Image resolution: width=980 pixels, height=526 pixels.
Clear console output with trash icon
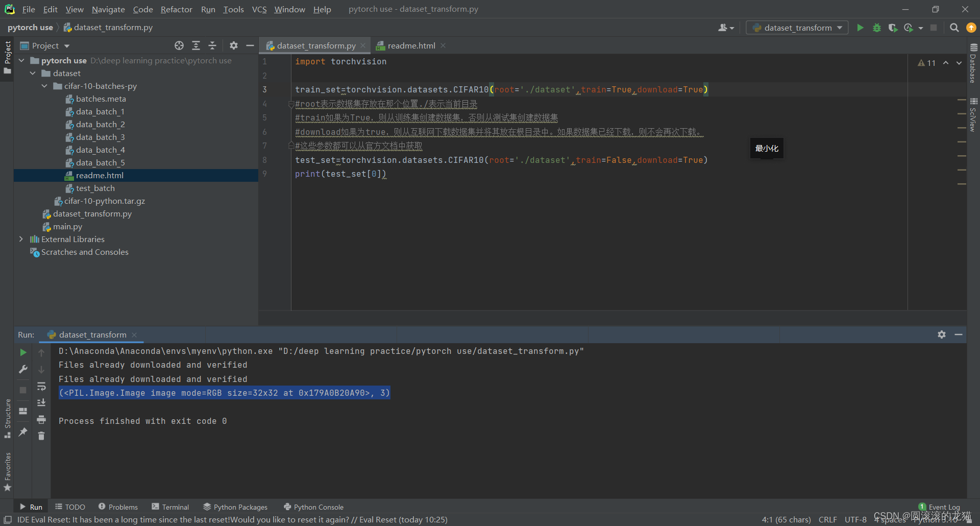pos(41,436)
